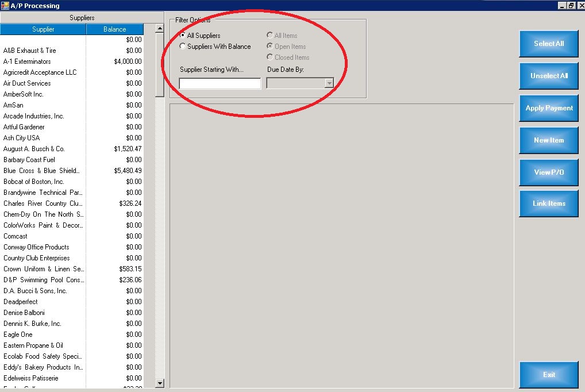Select AmberSoft Inc. supplier

72,94
